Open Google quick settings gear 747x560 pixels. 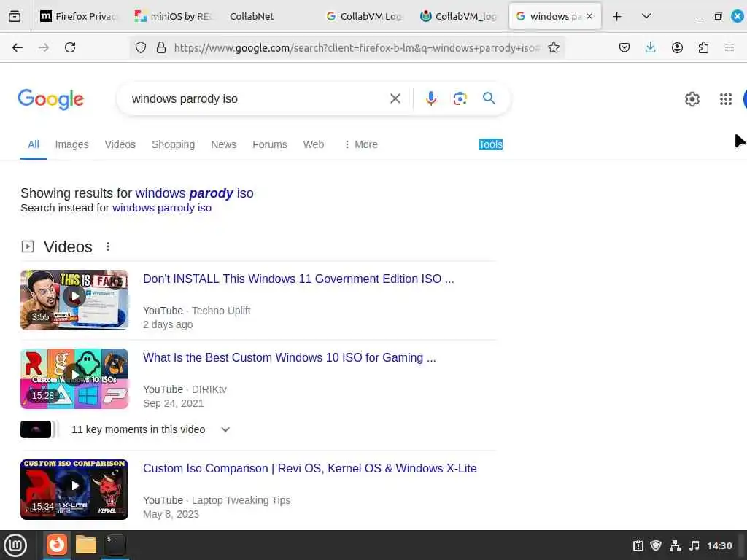pos(692,99)
